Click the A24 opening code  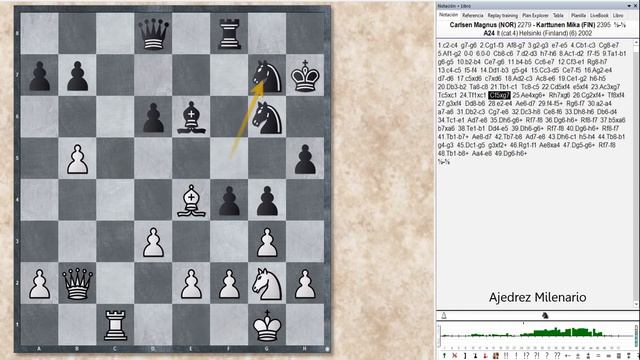(489, 33)
